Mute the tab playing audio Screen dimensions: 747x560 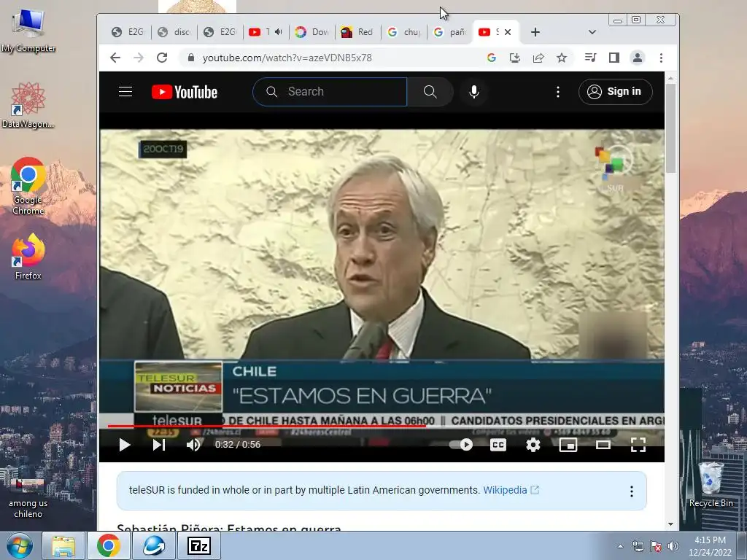[279, 32]
